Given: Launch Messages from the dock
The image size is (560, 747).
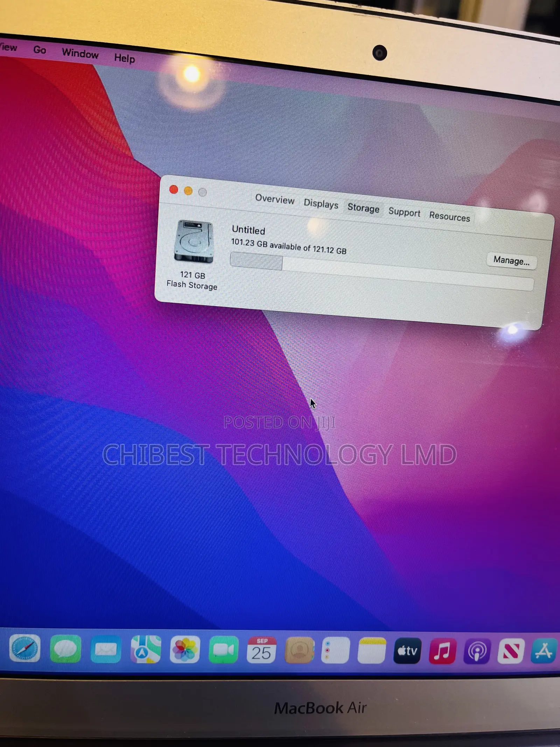Looking at the screenshot, I should pyautogui.click(x=65, y=648).
